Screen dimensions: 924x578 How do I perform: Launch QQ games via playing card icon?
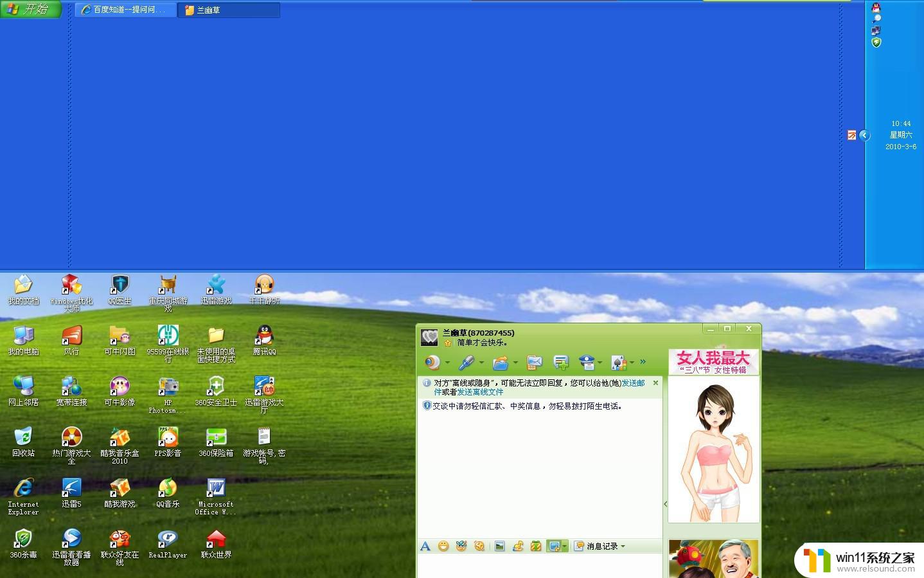click(x=618, y=363)
